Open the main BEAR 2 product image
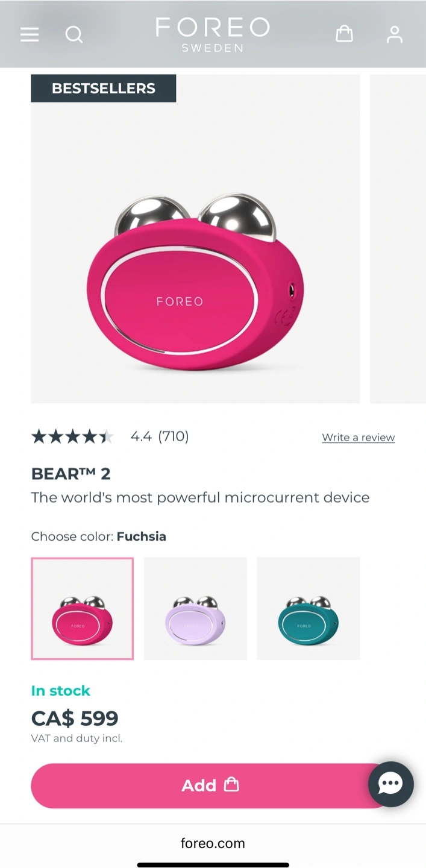426x868 pixels. tap(195, 239)
